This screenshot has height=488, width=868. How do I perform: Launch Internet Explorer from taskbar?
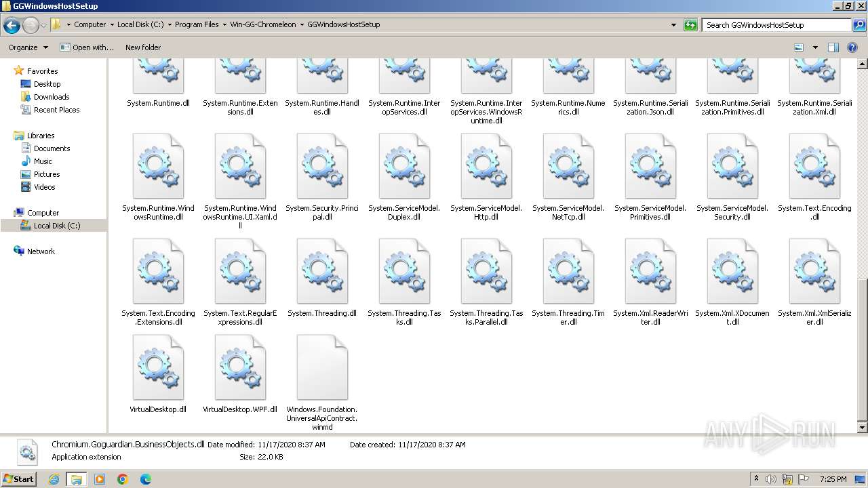(x=54, y=479)
